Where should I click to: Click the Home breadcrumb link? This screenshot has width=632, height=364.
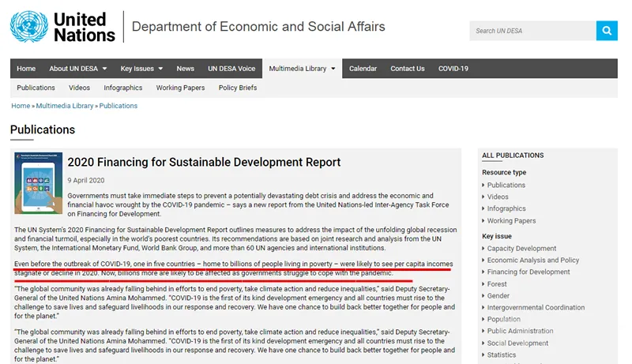21,106
